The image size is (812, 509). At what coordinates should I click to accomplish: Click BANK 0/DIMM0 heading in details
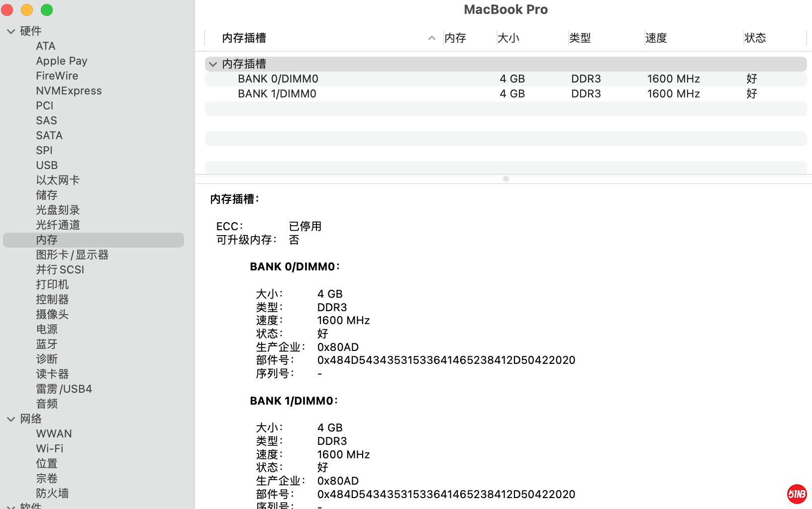[x=295, y=267]
